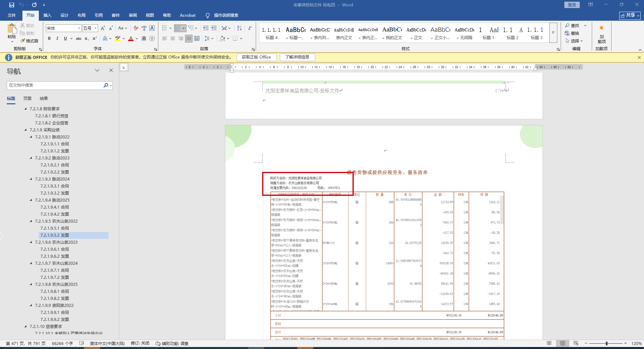Collapse the 7.2.1.9.5 农夫山泉2022 heading
The image size is (644, 349).
31,221
